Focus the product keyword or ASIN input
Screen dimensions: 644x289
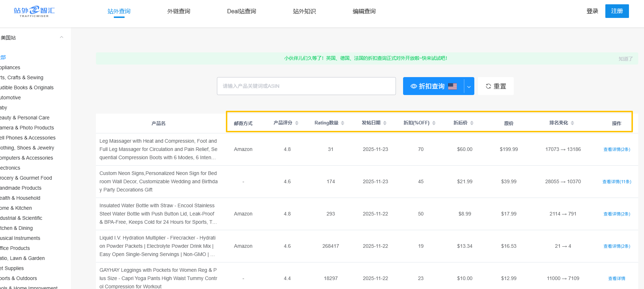[306, 86]
